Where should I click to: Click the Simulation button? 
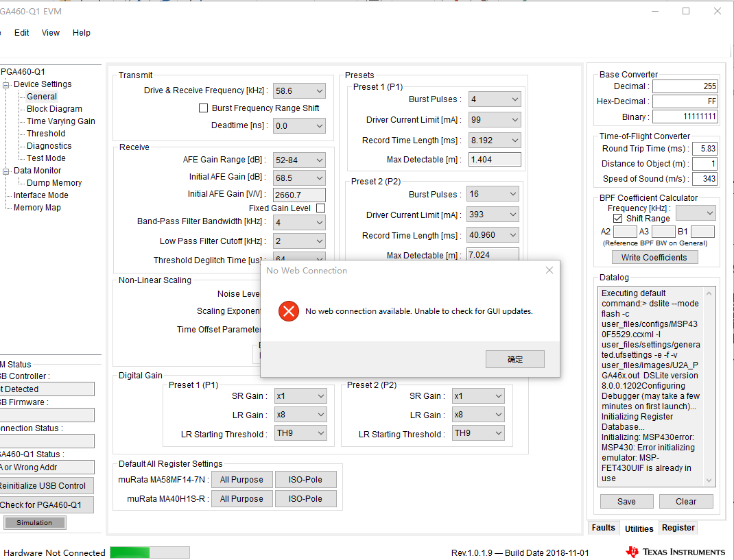click(34, 522)
